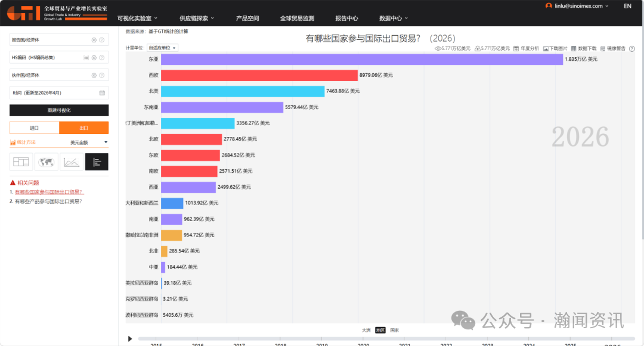The image size is (644, 346).
Task: Click the 相关问题 warning triangle icon
Action: tap(13, 183)
